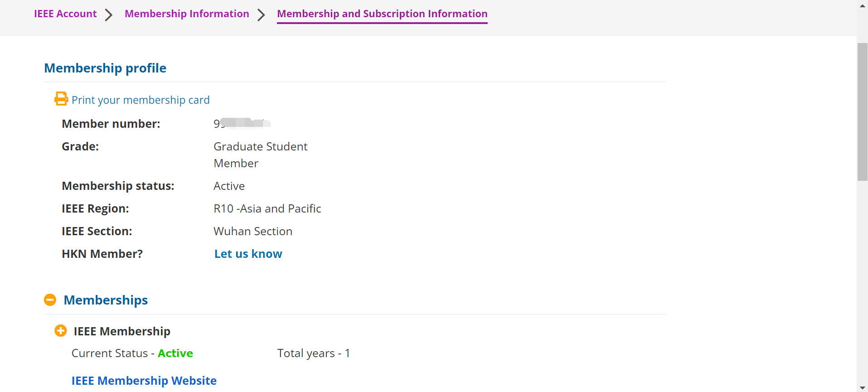The height and width of the screenshot is (392, 868).
Task: Click the Wuhan Section value
Action: click(253, 231)
